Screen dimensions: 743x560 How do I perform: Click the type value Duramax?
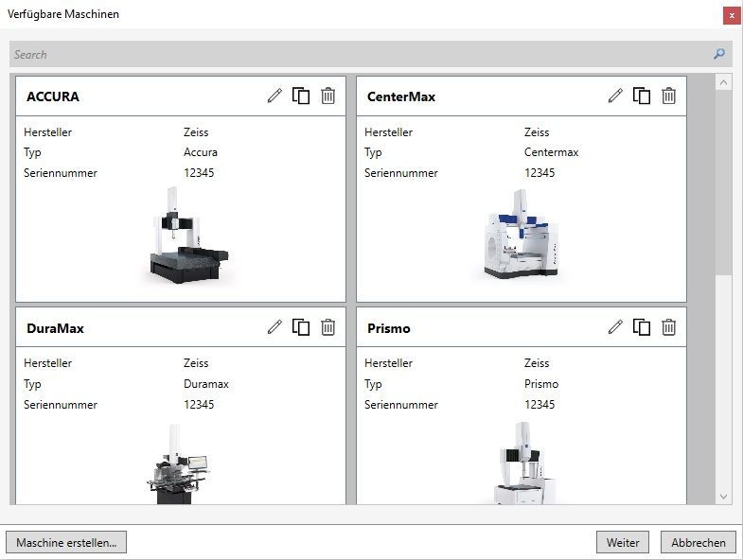pos(206,384)
